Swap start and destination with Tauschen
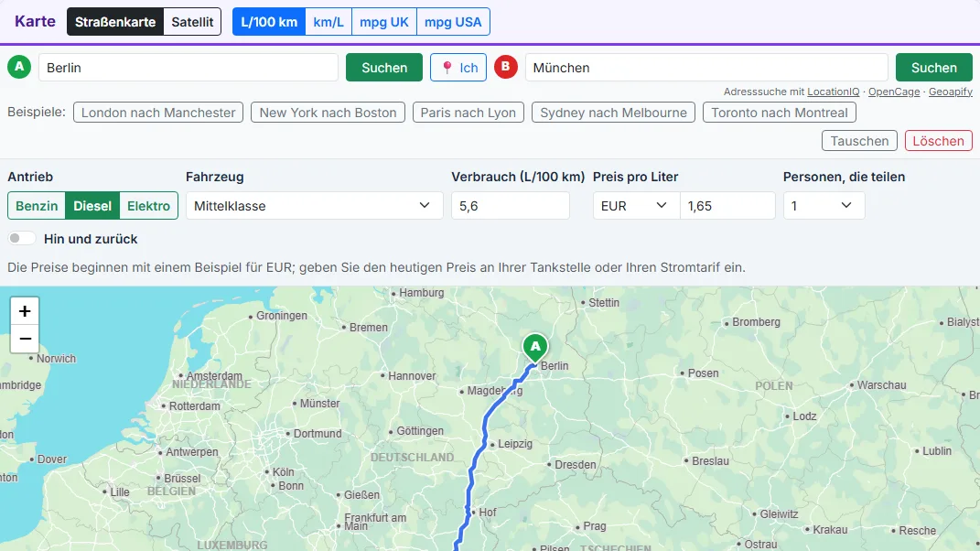Viewport: 980px width, 551px height. click(859, 141)
